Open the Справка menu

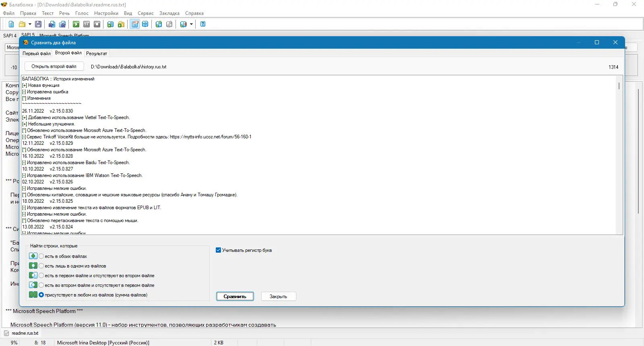click(194, 13)
